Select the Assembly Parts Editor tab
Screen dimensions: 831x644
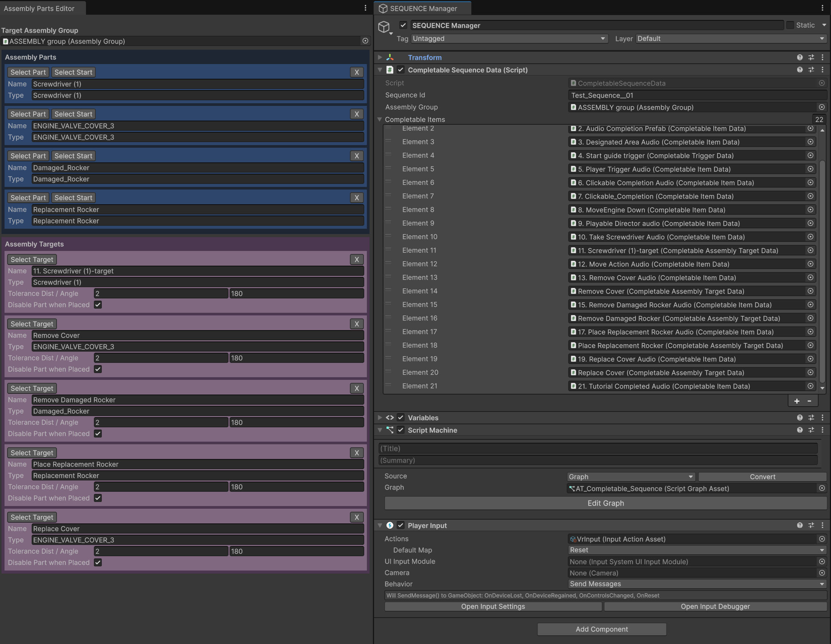tap(39, 8)
